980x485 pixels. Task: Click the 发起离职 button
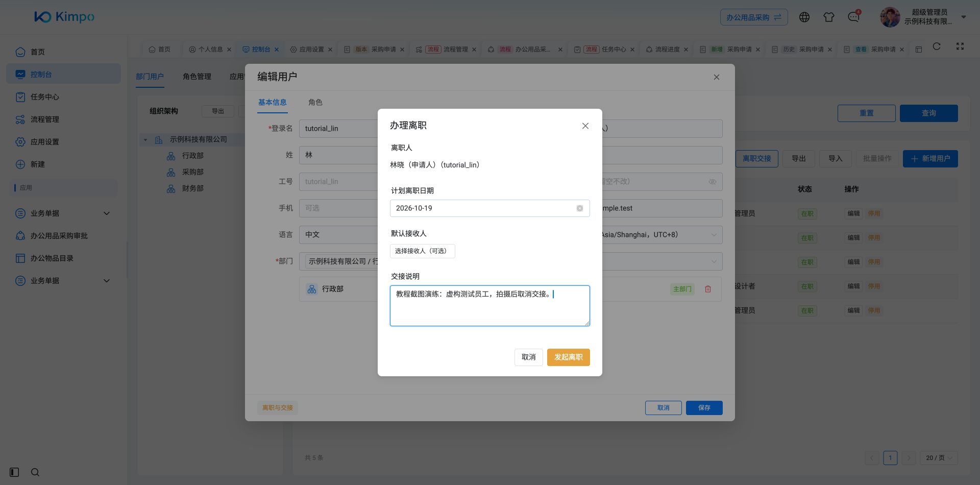point(569,357)
